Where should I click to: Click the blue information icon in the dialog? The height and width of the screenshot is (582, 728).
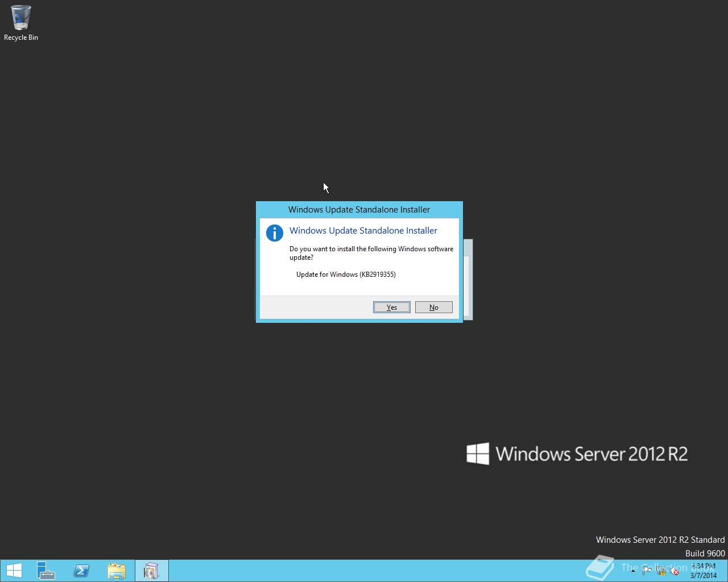point(274,233)
